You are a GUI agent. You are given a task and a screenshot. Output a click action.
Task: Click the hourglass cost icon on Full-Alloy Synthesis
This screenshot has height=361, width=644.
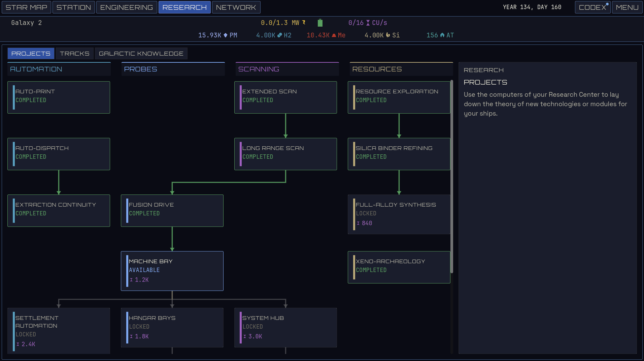[358, 223]
